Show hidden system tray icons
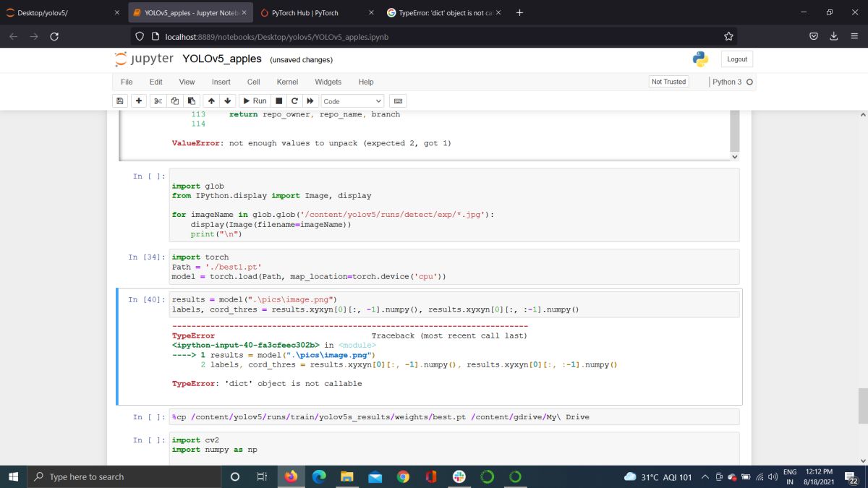Viewport: 868px width, 488px height. [x=705, y=476]
